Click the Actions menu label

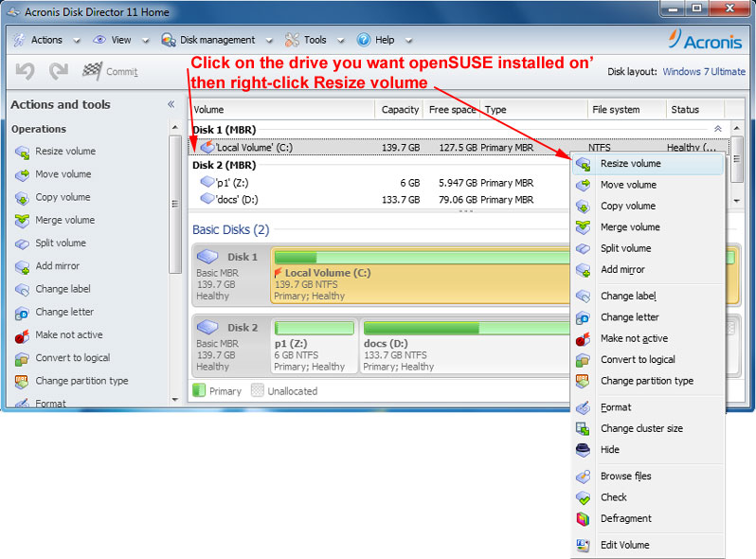pyautogui.click(x=46, y=40)
